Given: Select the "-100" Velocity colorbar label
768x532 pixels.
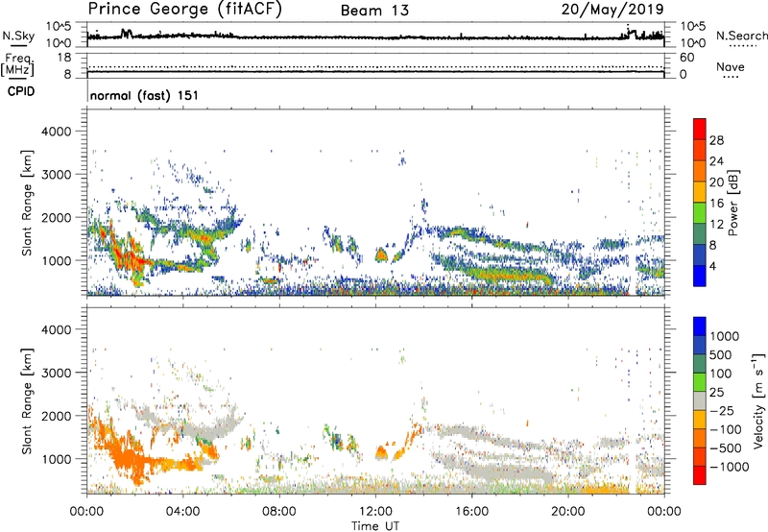Looking at the screenshot, I should coord(726,429).
